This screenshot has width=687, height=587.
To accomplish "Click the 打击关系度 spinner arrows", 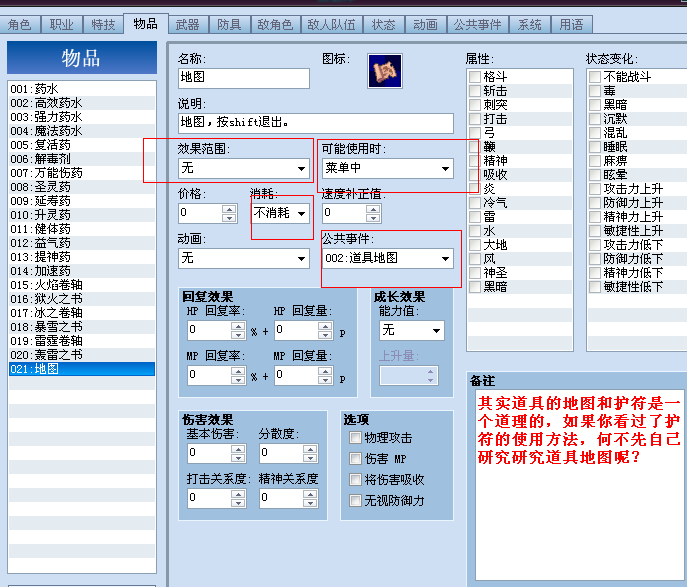I will pos(238,499).
